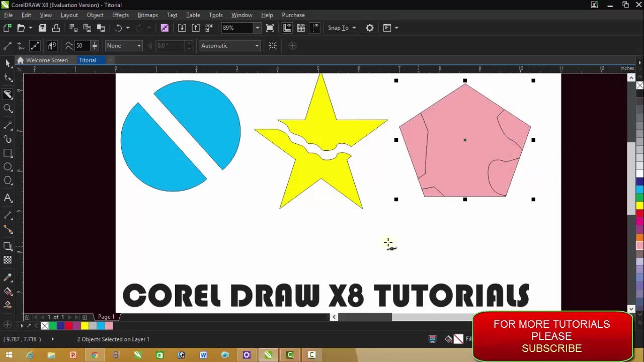Save the document with the disk icon
Image resolution: width=644 pixels, height=362 pixels.
click(x=42, y=28)
